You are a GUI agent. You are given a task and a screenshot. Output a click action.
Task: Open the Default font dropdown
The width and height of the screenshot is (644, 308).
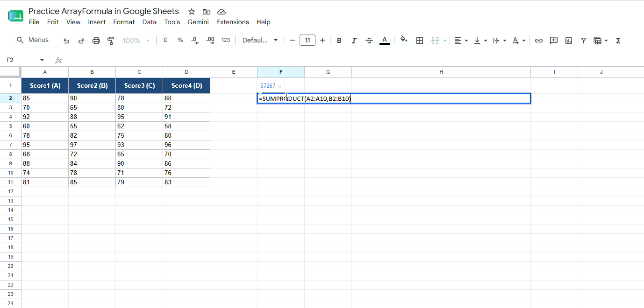260,41
